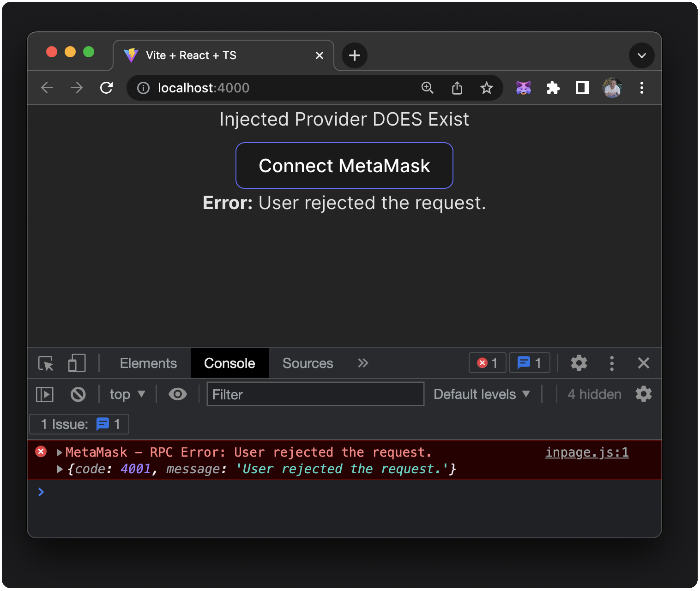Click the console Filter input field
Screen dimensions: 700x591
pos(315,394)
